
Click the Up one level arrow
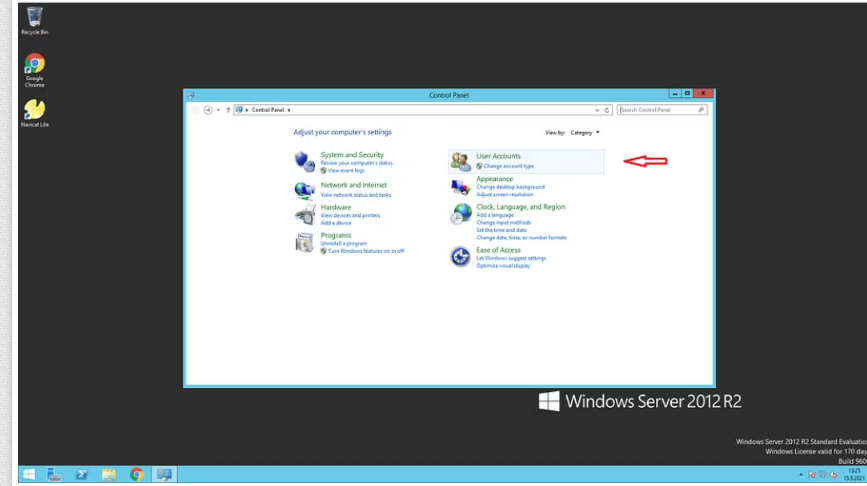point(228,110)
